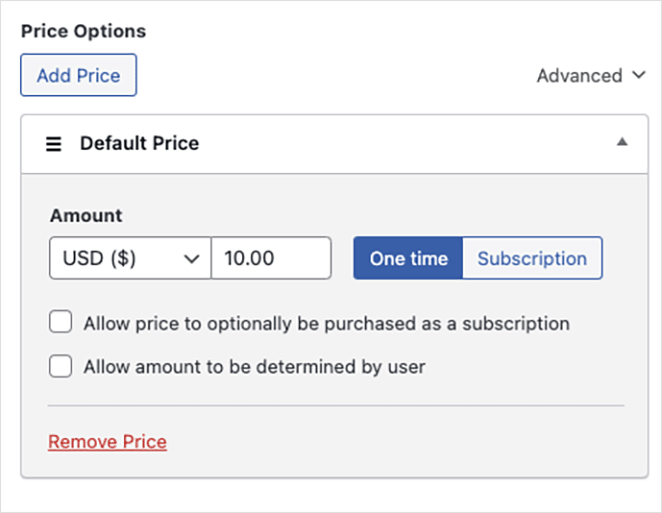
Task: Collapse the Default Price panel arrow
Action: coord(622,142)
